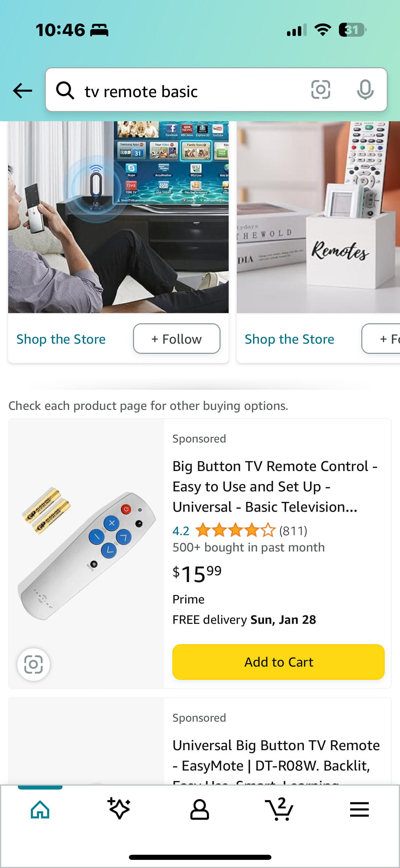Tap the partially visible second Follow button
Viewport: 400px width, 868px height.
click(381, 339)
